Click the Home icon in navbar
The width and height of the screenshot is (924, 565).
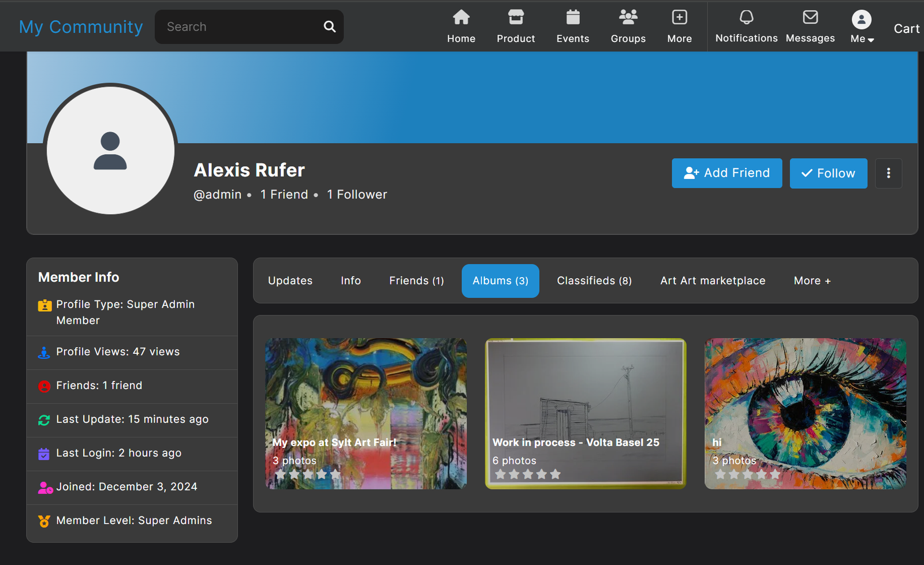click(461, 18)
